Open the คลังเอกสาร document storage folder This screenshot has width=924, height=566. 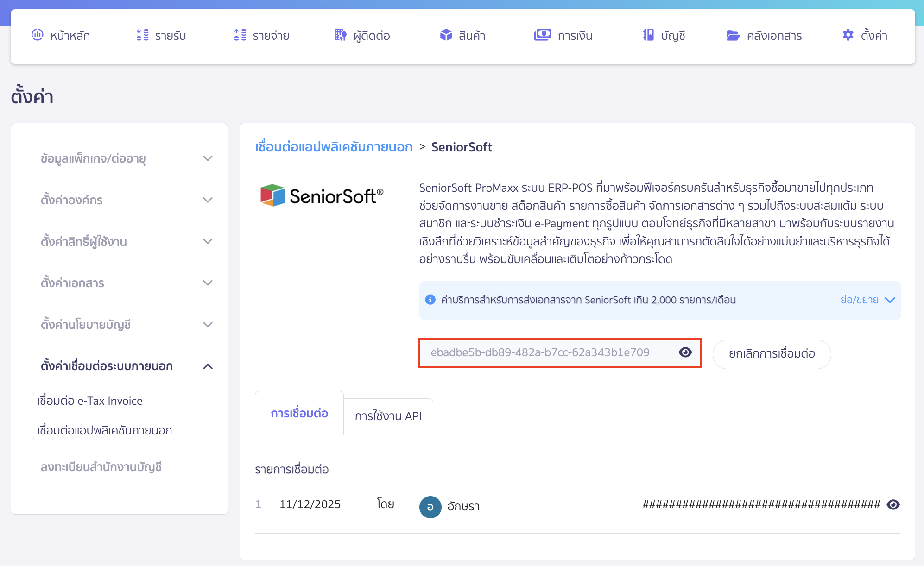tap(732, 35)
